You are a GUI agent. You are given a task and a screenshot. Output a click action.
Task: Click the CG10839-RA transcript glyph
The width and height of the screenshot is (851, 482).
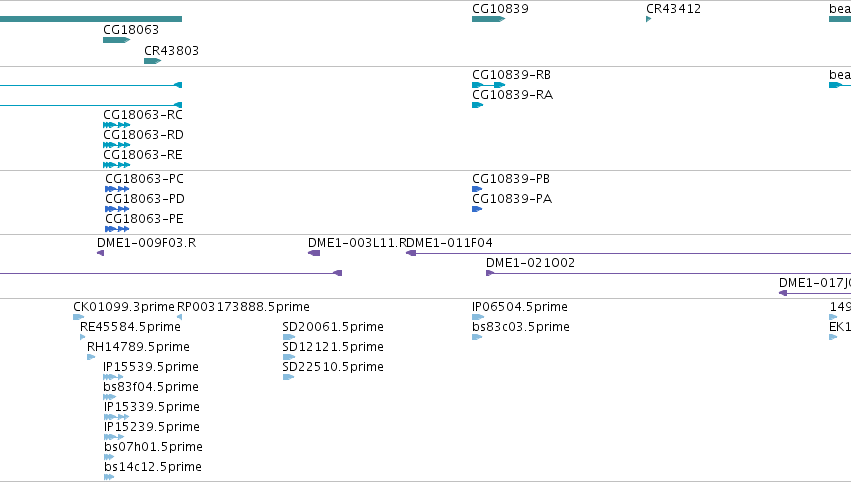(x=478, y=105)
